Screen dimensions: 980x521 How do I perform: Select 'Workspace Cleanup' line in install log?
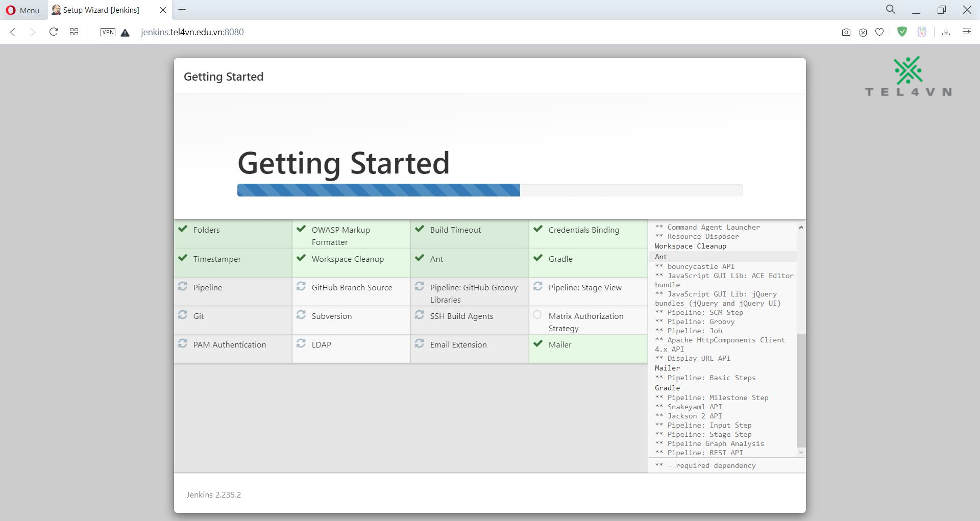[x=691, y=246]
